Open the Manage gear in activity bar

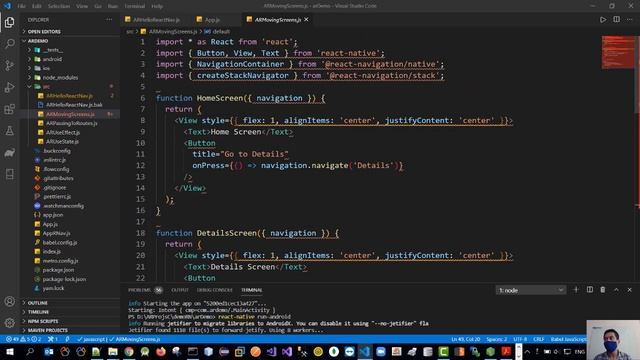coord(9,323)
